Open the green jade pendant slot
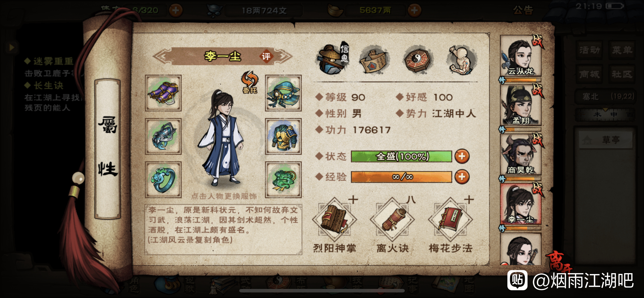The height and width of the screenshot is (298, 644). [283, 180]
